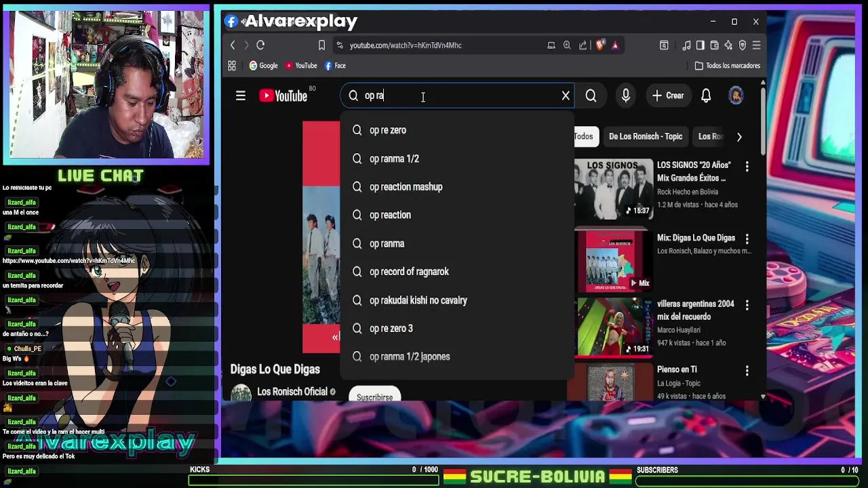Select suggestion "op reaction"
868x488 pixels.
[456, 215]
